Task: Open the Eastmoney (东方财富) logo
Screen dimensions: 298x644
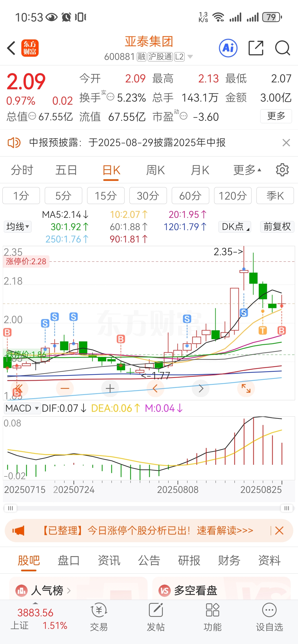Action: (30, 48)
